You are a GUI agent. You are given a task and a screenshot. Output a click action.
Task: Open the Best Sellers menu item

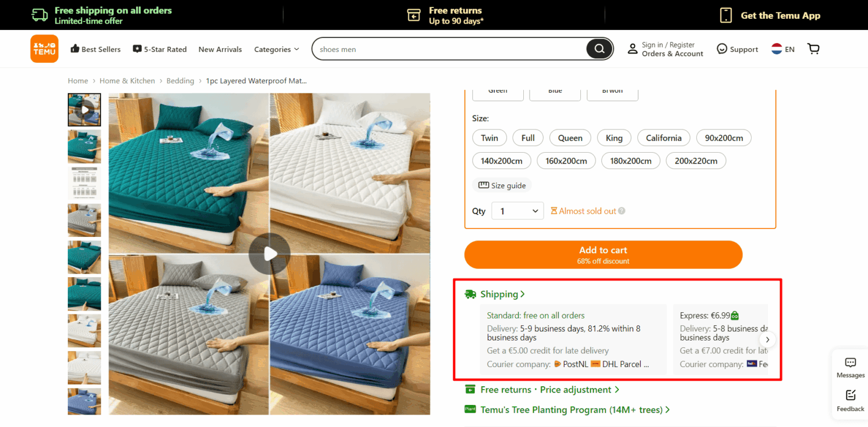click(x=96, y=49)
